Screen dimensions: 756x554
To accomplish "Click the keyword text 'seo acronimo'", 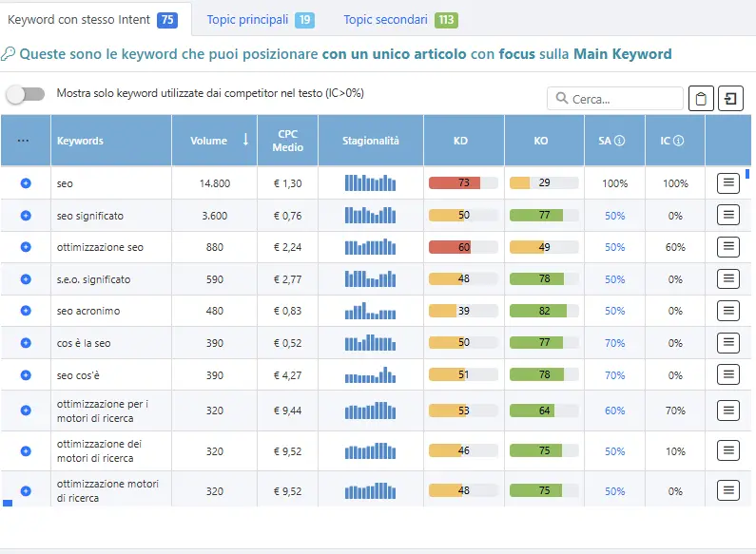I will [88, 311].
